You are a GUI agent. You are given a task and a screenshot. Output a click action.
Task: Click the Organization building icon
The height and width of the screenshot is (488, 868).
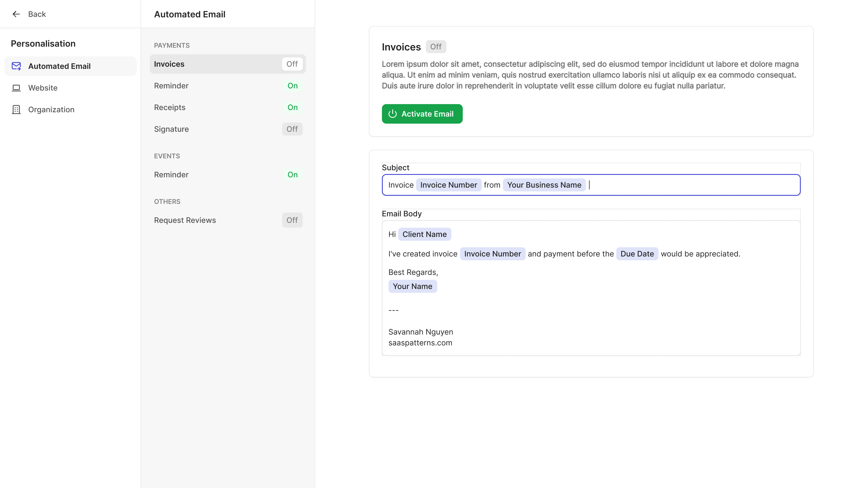tap(16, 110)
